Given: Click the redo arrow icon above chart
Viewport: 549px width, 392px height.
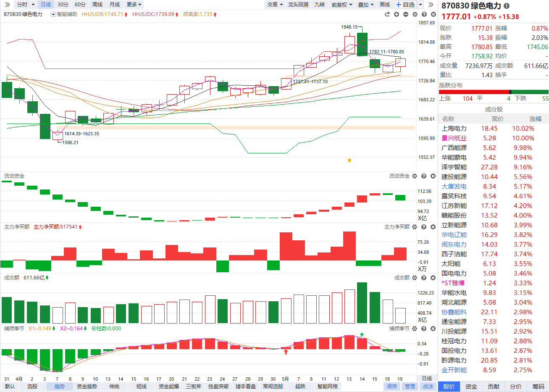Looking at the screenshot, I should pyautogui.click(x=387, y=14).
